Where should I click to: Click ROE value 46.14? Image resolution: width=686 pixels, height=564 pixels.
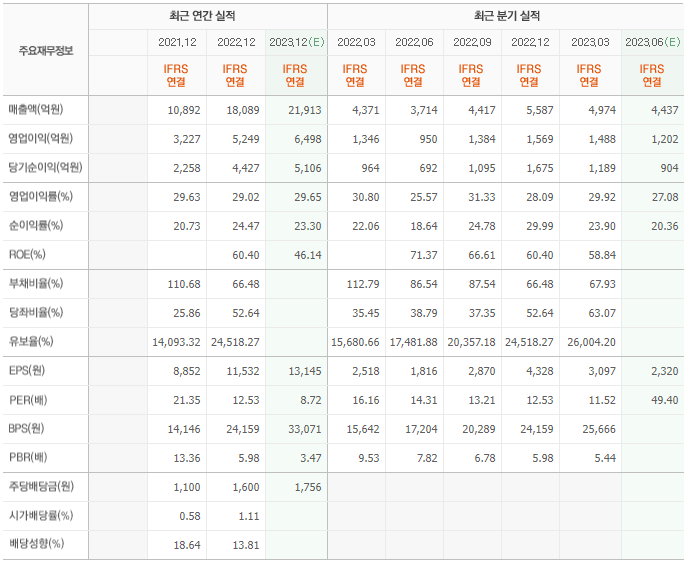tap(308, 255)
